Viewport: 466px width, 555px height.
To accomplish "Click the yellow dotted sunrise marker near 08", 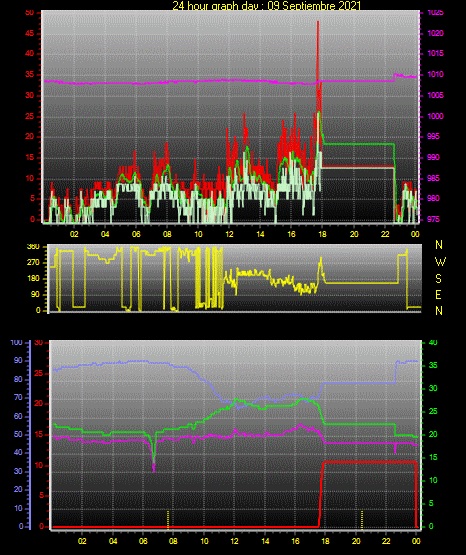I will 168,520.
